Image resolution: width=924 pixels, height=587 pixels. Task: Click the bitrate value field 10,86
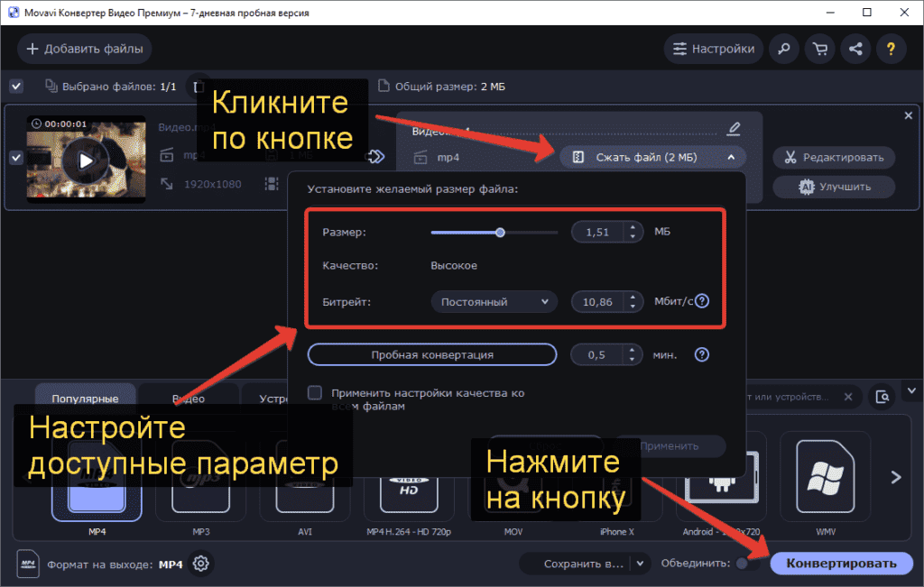point(597,302)
